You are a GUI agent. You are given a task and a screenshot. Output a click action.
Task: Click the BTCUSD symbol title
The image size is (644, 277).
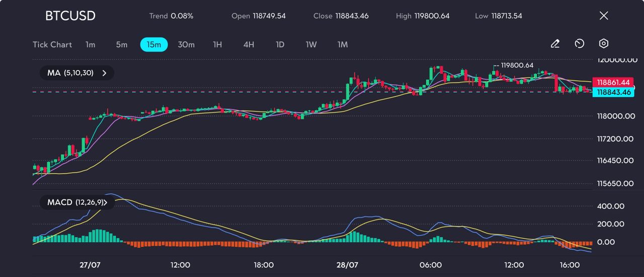coord(70,16)
